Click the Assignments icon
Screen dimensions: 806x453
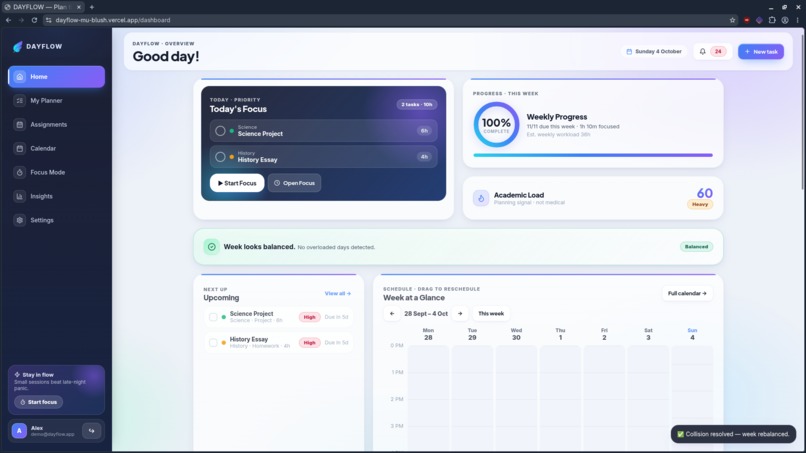(20, 124)
